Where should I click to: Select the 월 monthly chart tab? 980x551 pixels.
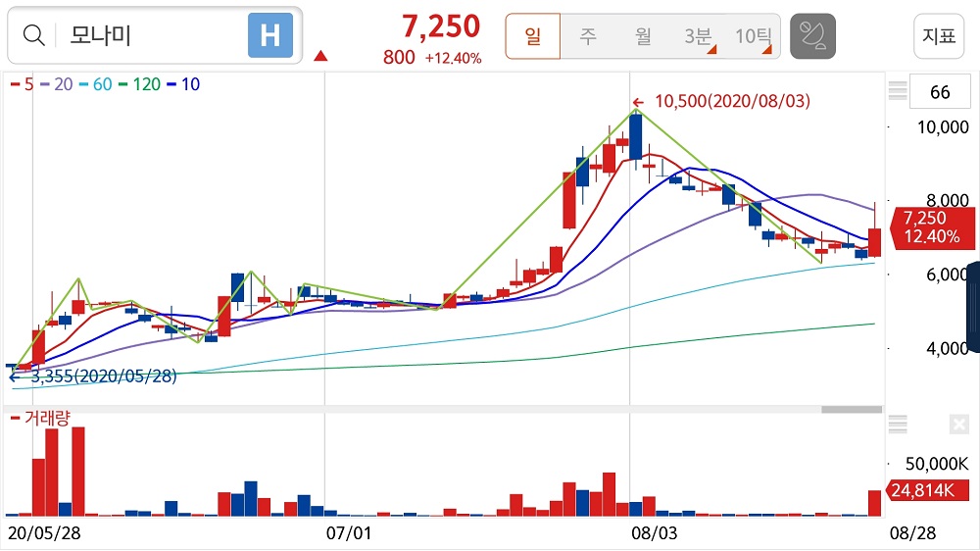click(643, 36)
